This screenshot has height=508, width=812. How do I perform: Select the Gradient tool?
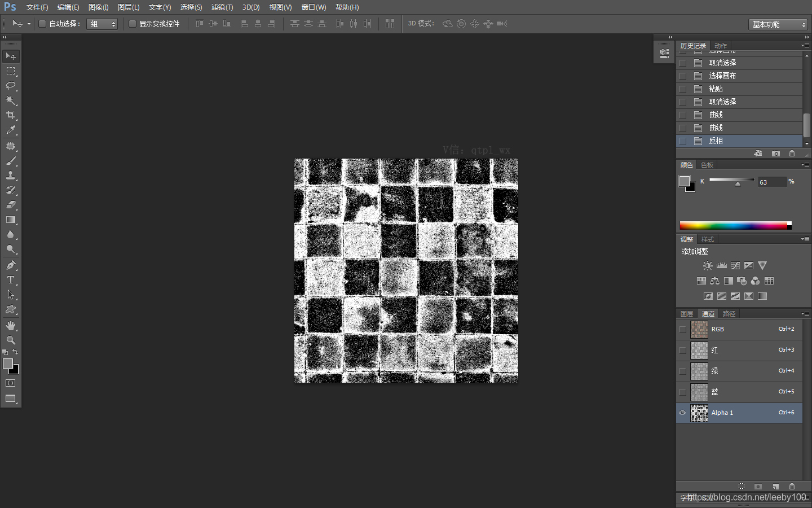coord(11,220)
